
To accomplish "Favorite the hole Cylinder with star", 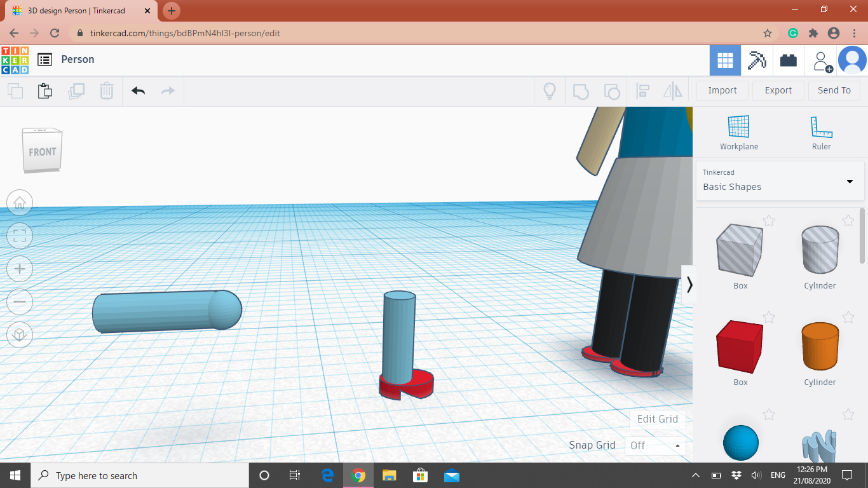I will [x=848, y=220].
